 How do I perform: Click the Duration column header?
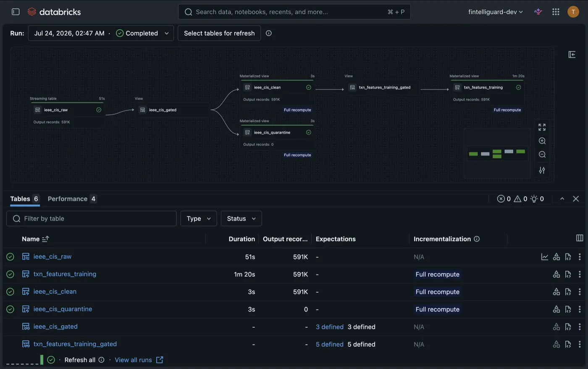coord(241,239)
